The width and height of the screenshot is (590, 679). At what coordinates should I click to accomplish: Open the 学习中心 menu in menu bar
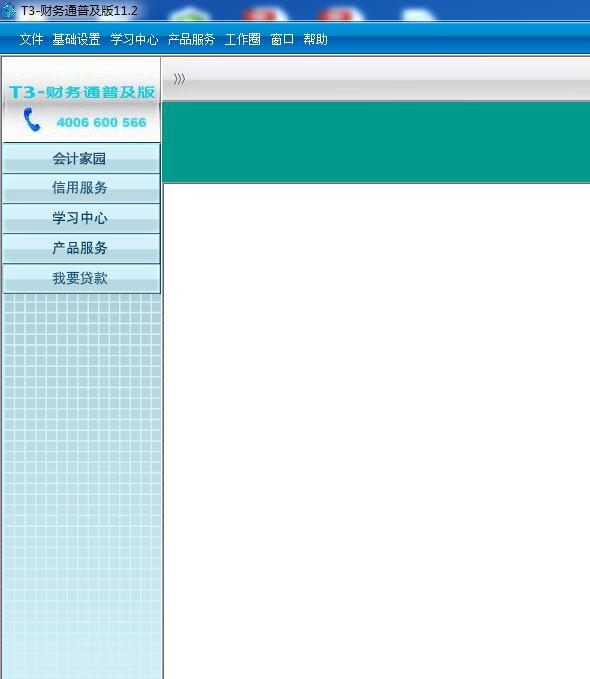[134, 39]
